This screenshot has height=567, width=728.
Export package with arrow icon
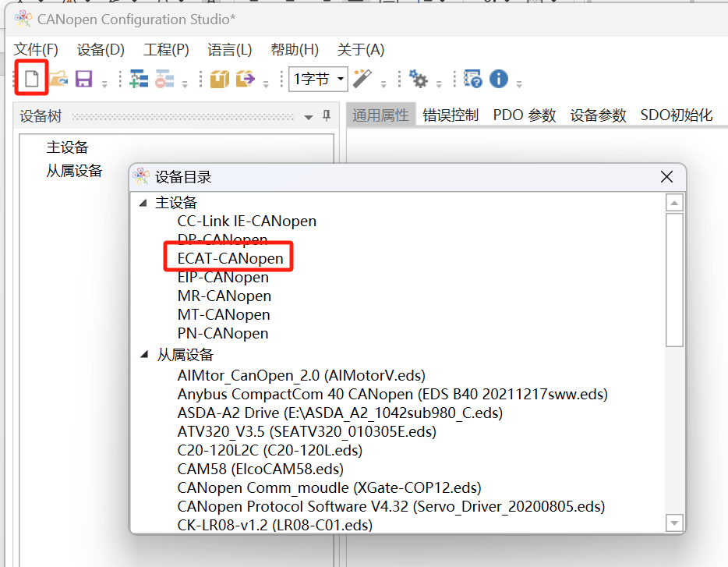coord(246,79)
